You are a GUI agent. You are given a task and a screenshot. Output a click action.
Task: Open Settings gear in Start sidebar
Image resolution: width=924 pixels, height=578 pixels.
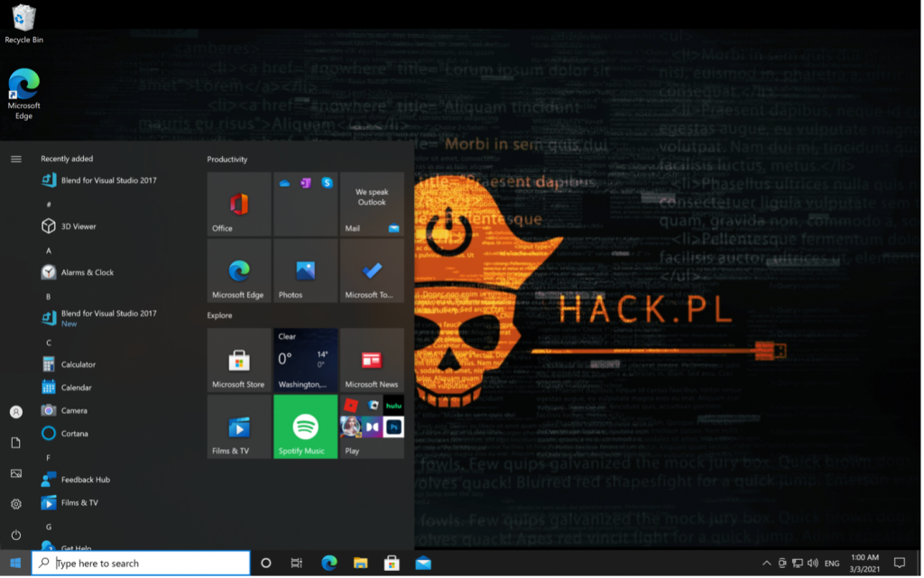[x=16, y=504]
